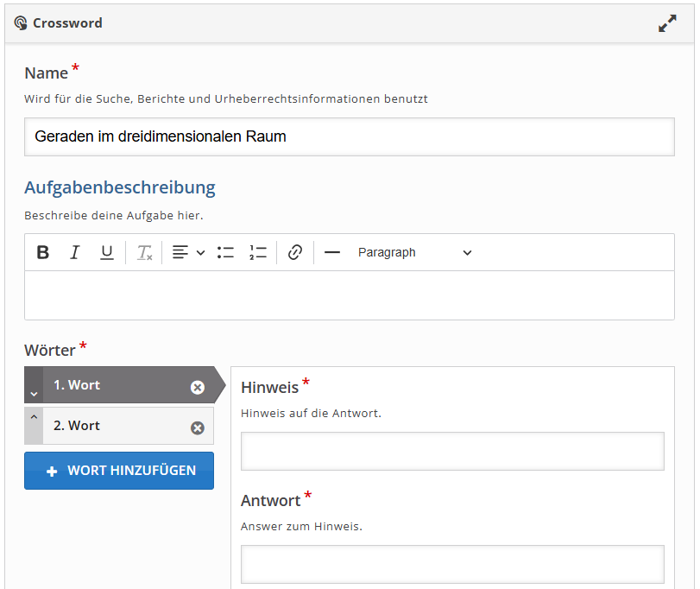The height and width of the screenshot is (589, 700).
Task: Remove formatting from text
Action: point(144,253)
